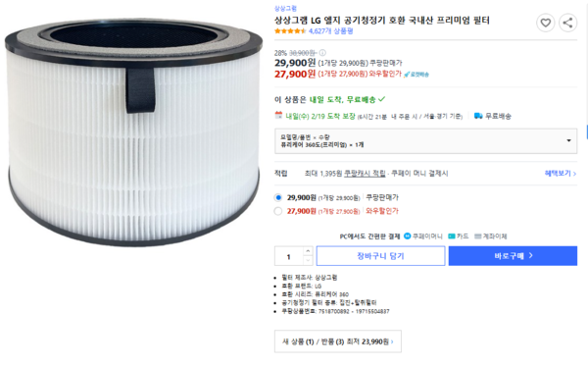This screenshot has width=588, height=366.
Task: Click the calendar arrival guarantee icon
Action: coord(278,115)
